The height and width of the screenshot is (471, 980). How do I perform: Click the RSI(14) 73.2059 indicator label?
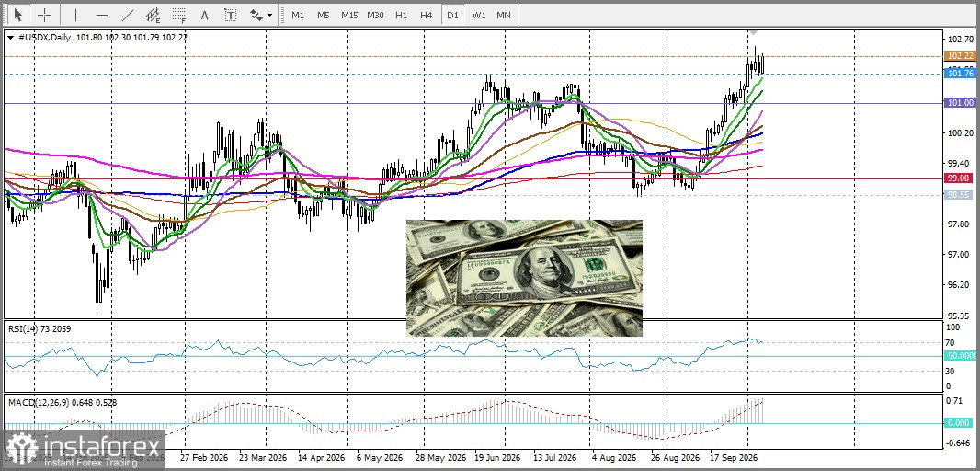40,329
